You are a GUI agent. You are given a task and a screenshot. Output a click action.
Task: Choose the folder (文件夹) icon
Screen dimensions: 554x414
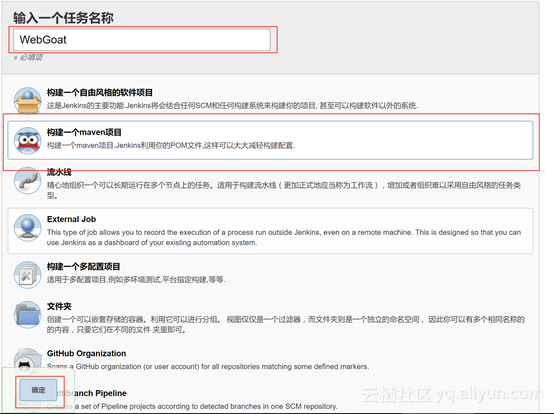pyautogui.click(x=28, y=314)
